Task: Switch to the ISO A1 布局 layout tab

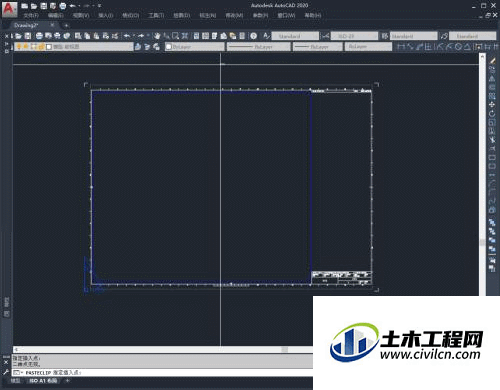Action: (x=43, y=380)
